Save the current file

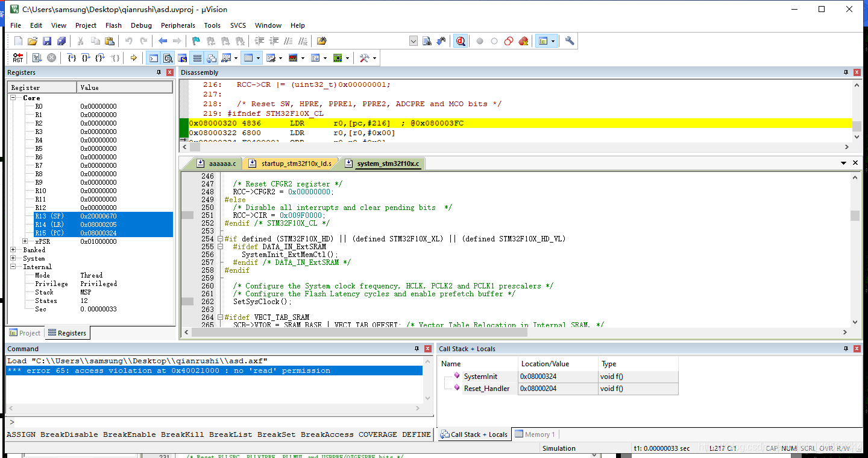pos(47,41)
